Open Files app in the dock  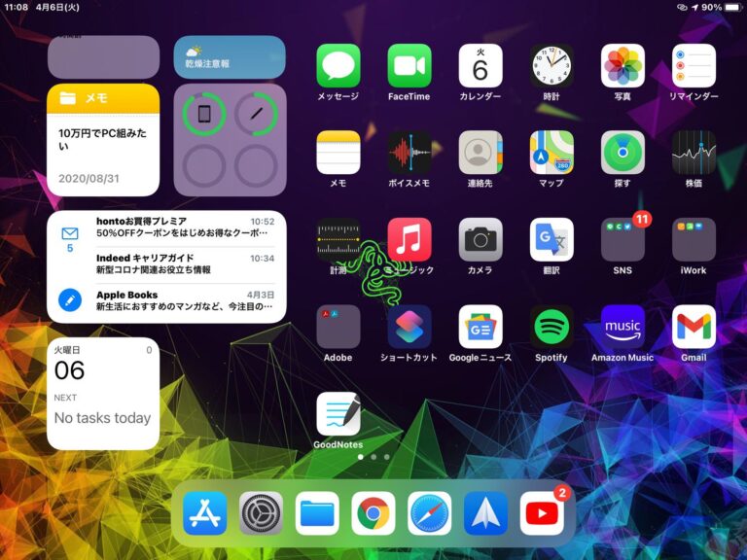[x=317, y=513]
